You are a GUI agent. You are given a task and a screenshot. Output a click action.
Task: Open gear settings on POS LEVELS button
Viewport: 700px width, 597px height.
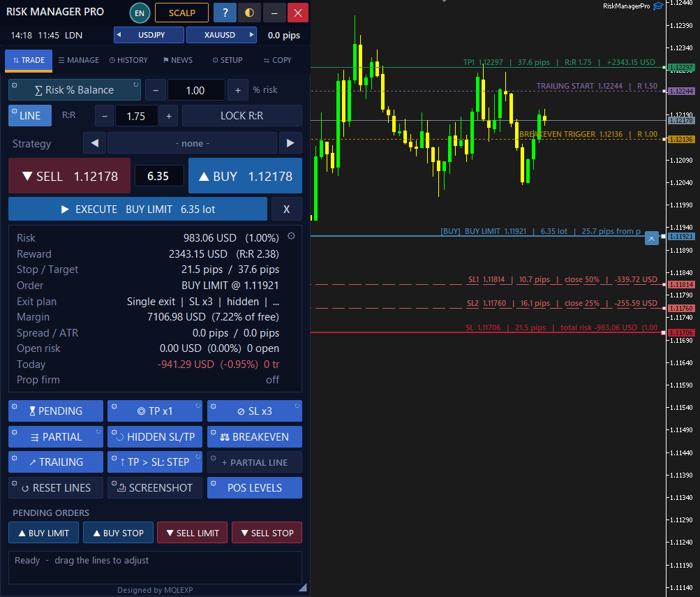214,484
